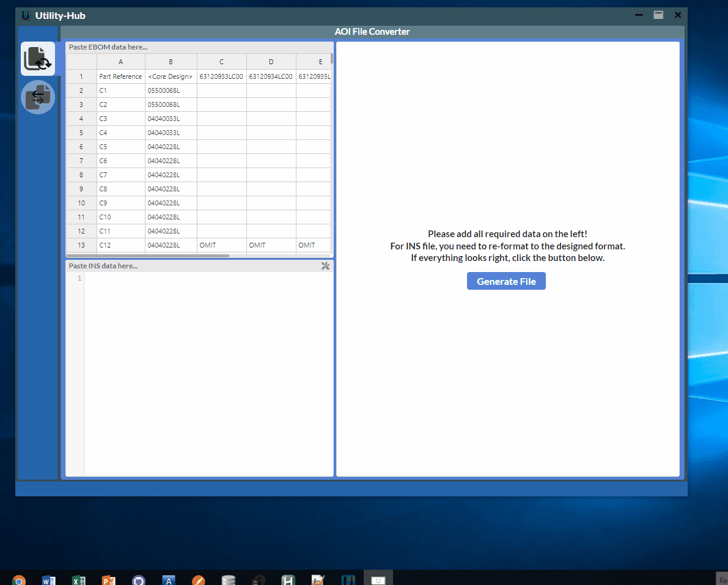Click the INS format tools wrench icon

point(325,266)
